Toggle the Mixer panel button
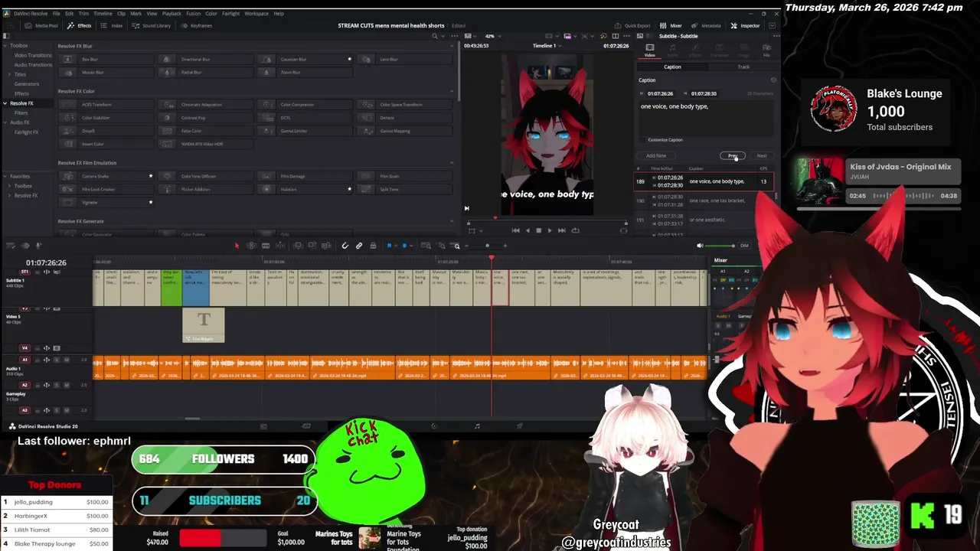980x551 pixels. 671,25
